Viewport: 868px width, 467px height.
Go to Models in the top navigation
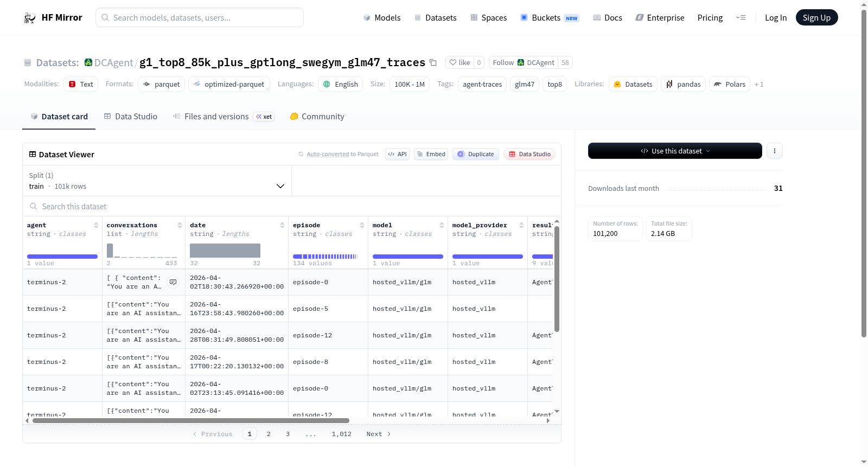pos(382,17)
